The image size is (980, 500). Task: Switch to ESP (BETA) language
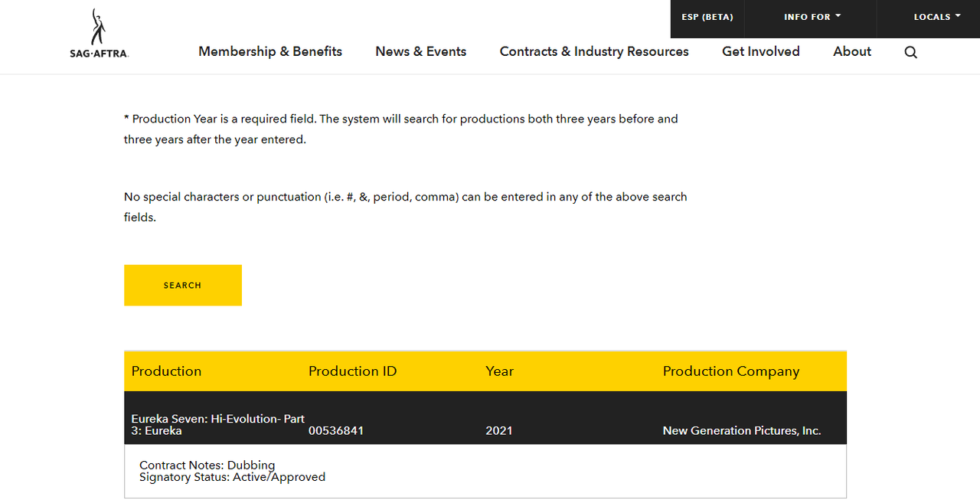tap(707, 17)
